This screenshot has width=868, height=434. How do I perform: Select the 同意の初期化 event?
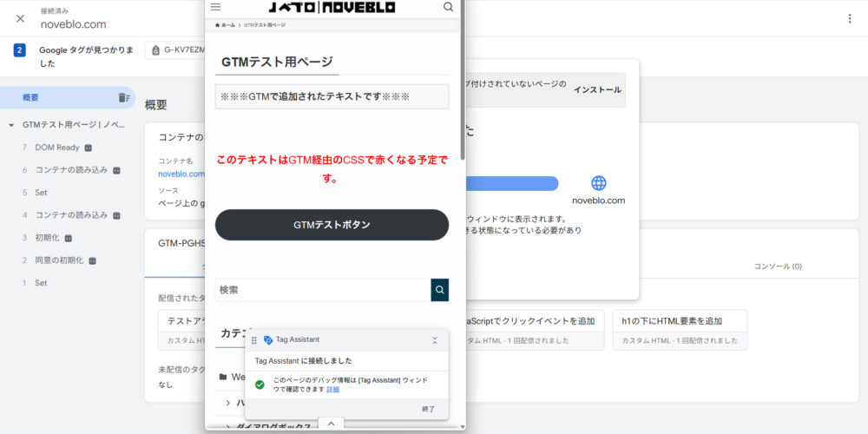tap(59, 260)
